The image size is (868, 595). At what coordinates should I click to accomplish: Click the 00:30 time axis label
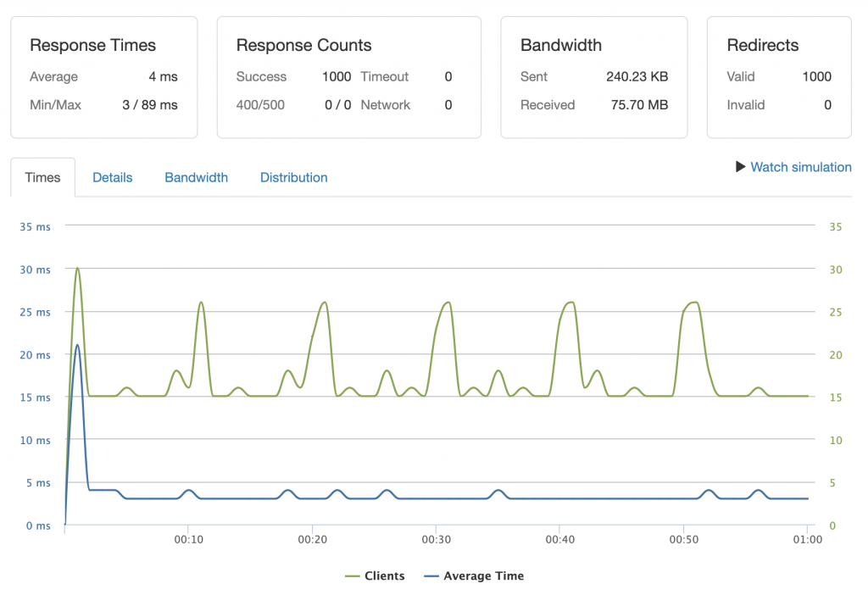click(437, 540)
